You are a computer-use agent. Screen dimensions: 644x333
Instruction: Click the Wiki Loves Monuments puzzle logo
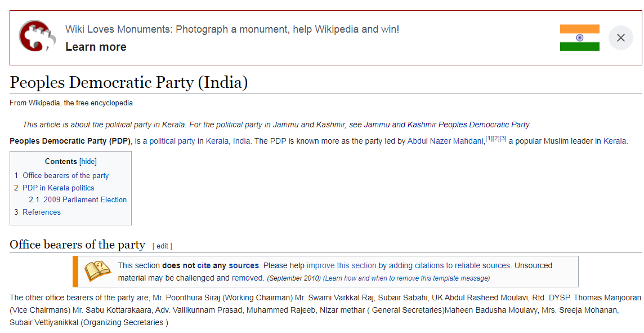(x=37, y=35)
